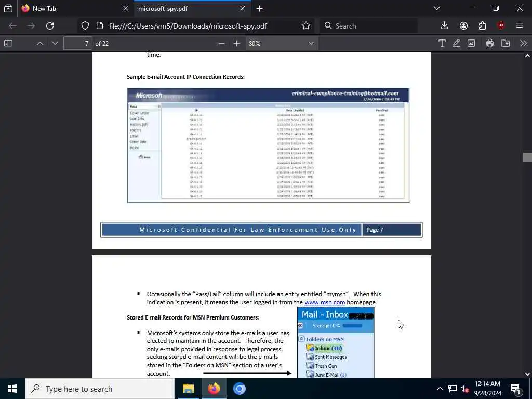Screen dimensions: 532x399
Task: Open Firefox application menu
Action: [520, 26]
